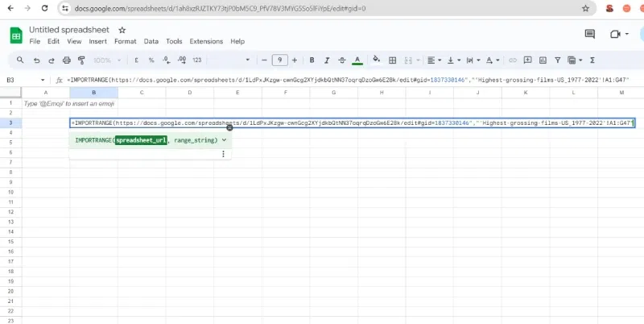Open the Help menu
The width and height of the screenshot is (644, 324).
pyautogui.click(x=237, y=42)
